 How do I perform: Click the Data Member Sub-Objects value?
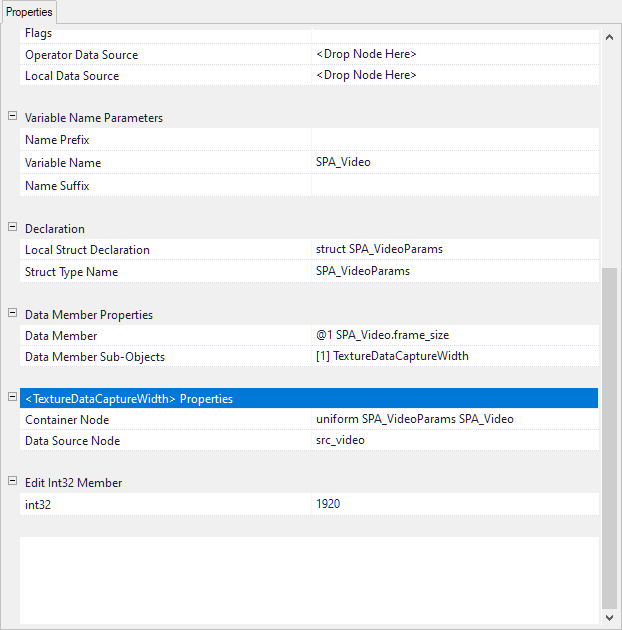[x=455, y=356]
